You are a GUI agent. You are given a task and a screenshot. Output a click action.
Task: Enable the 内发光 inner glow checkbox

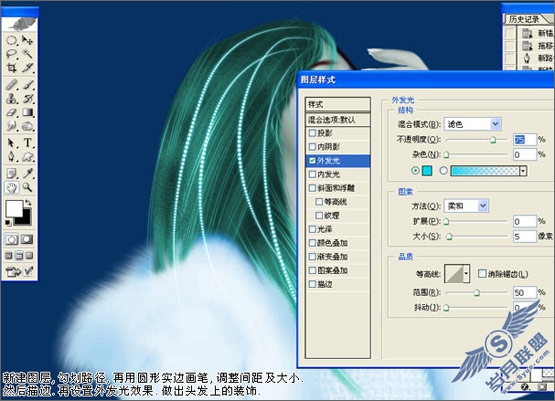pos(312,174)
